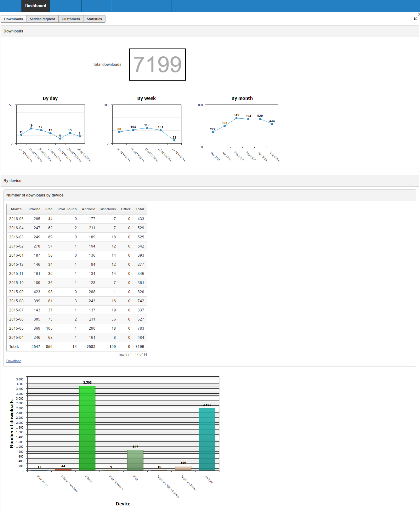Click the 22 point in By week chart
This screenshot has width=420, height=512.
(174, 140)
